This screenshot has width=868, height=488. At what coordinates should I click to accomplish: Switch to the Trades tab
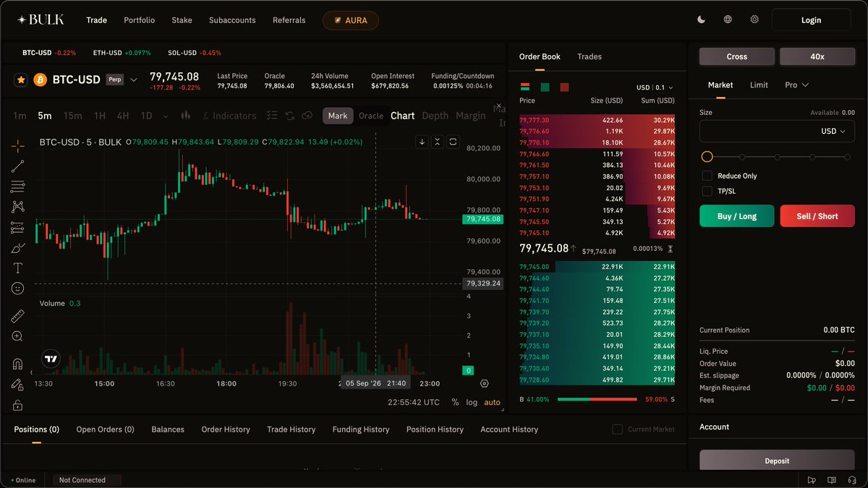pos(590,56)
